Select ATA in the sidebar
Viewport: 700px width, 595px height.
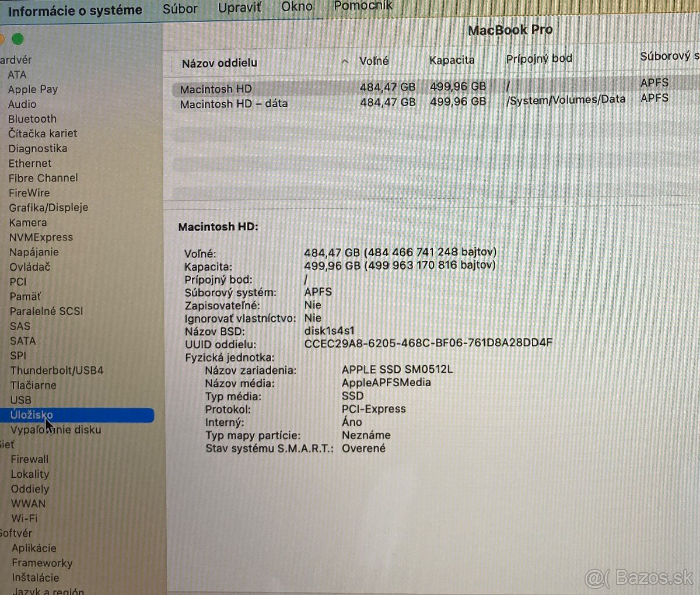(x=17, y=75)
